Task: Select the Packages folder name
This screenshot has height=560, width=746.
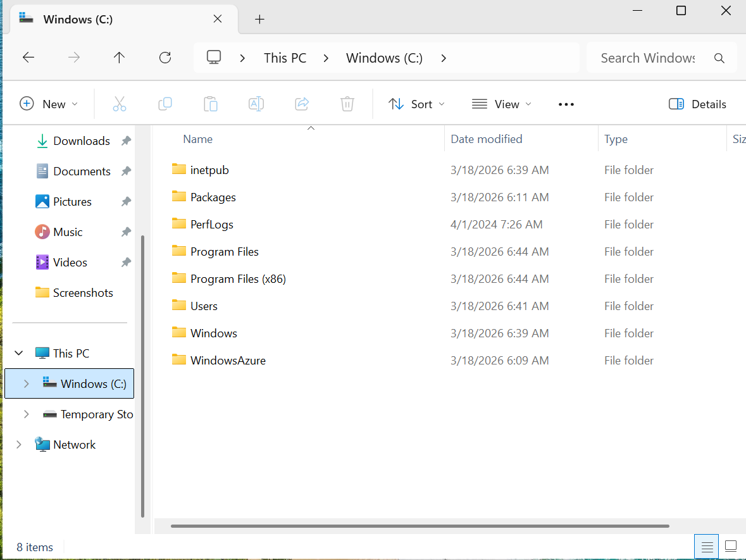Action: pyautogui.click(x=213, y=197)
